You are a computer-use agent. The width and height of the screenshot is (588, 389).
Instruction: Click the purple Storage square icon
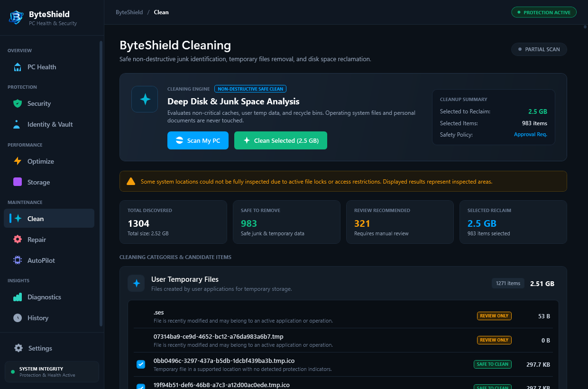click(18, 182)
